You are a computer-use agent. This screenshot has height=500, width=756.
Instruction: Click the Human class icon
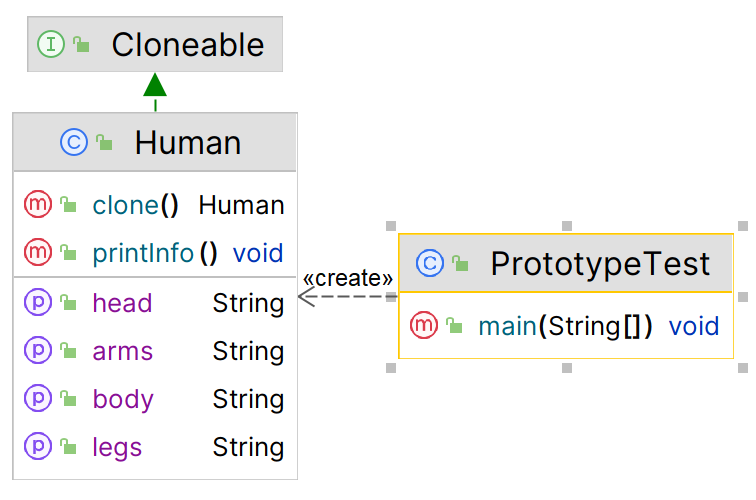(73, 142)
